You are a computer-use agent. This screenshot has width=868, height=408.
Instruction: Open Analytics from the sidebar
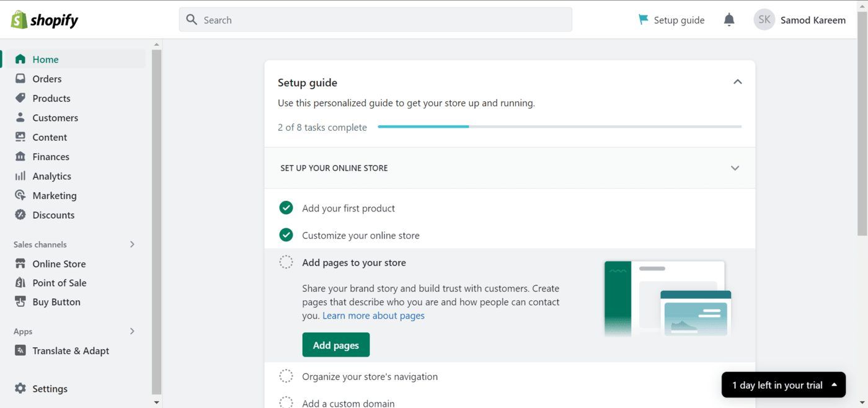tap(52, 176)
